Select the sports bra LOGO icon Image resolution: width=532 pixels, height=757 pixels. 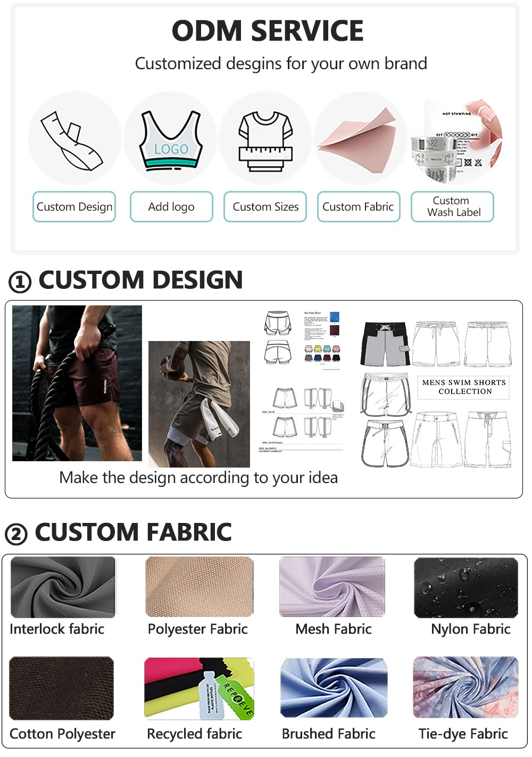tap(171, 140)
